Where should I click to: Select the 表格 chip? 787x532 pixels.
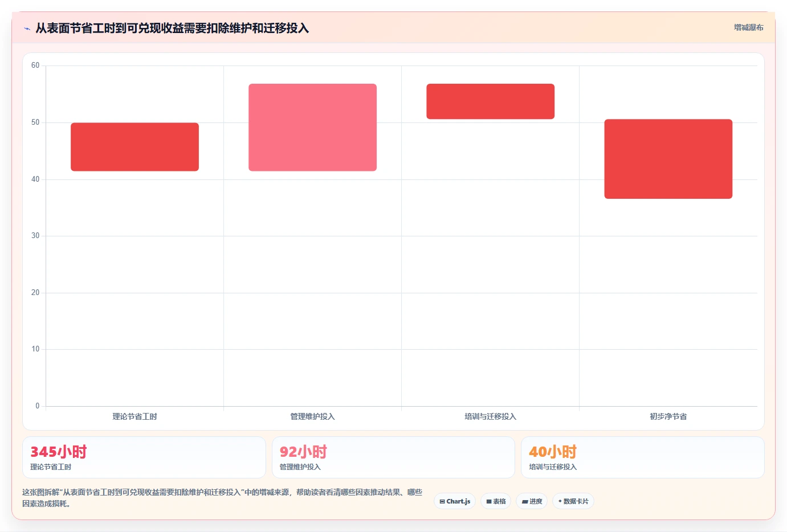[496, 501]
